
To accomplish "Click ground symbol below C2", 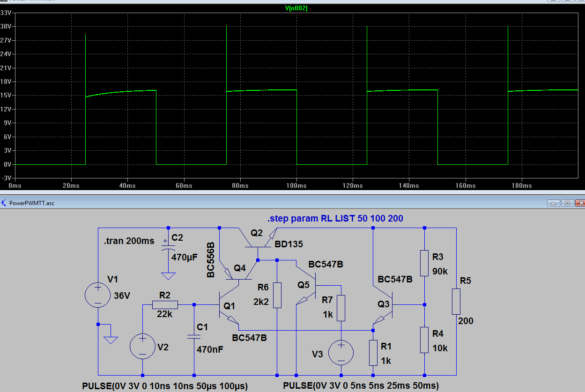I will (168, 276).
